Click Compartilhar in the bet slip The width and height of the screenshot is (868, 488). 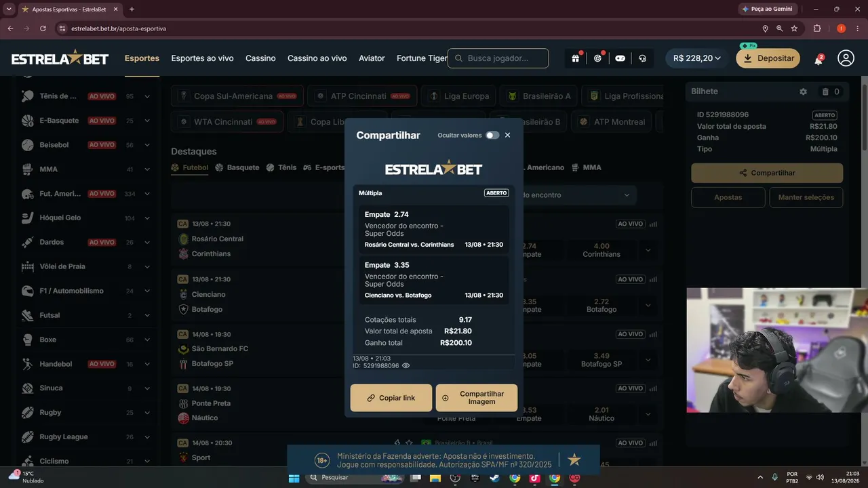(x=767, y=173)
